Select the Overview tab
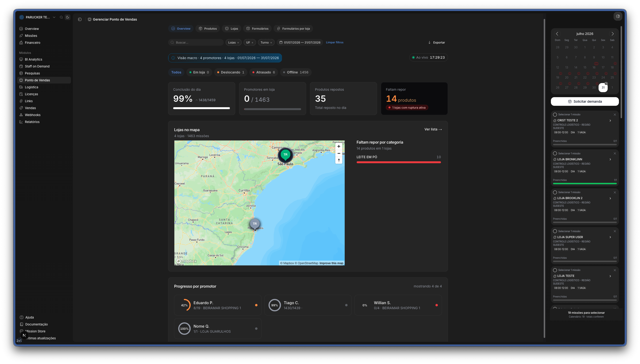 [x=181, y=29]
